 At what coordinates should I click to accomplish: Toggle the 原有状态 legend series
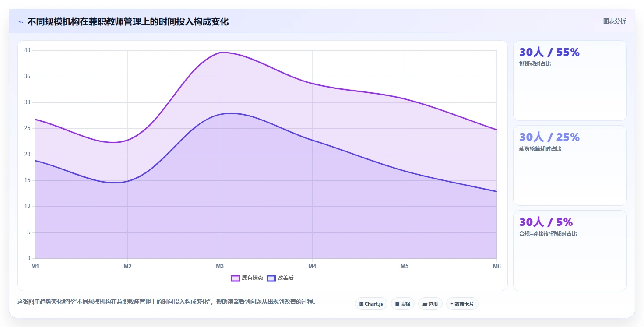(x=247, y=278)
